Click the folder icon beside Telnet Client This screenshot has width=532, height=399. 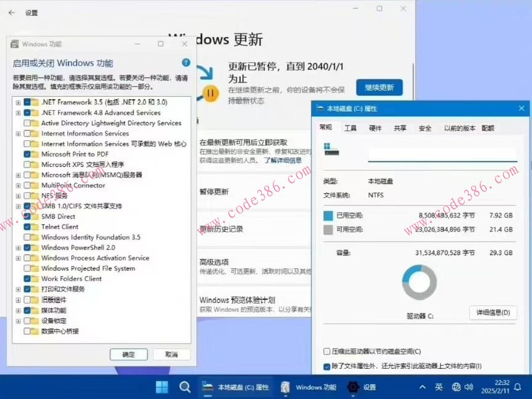click(x=34, y=227)
